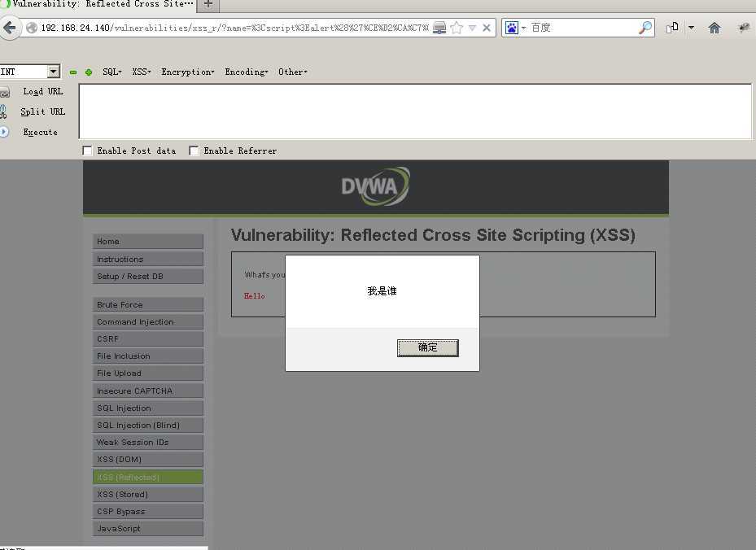Open the XSS (Stored) page
This screenshot has width=756, height=550.
point(147,495)
